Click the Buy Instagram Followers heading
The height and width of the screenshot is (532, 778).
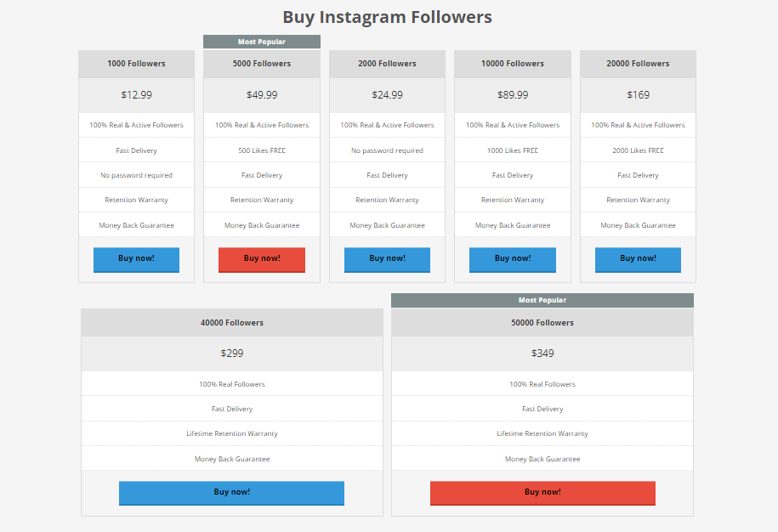[x=388, y=17]
